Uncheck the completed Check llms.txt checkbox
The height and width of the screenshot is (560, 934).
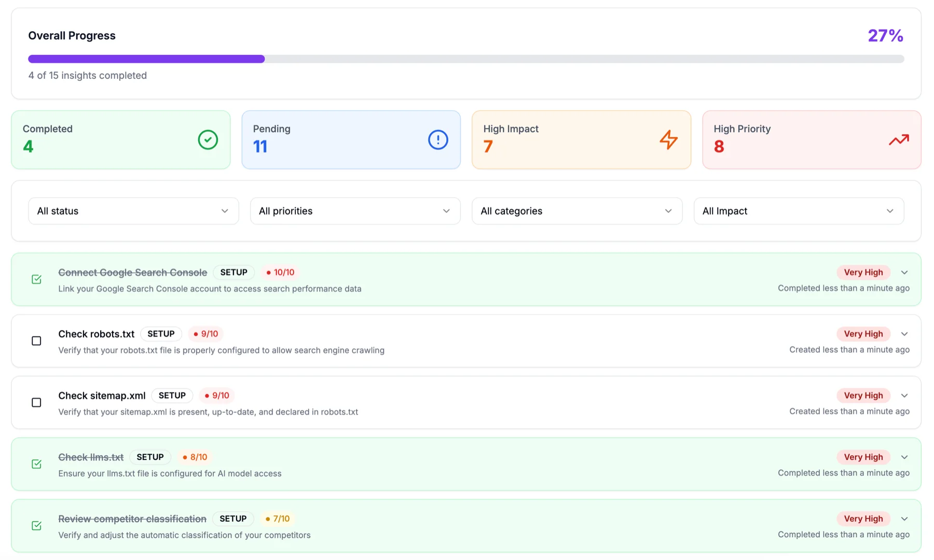(x=36, y=464)
